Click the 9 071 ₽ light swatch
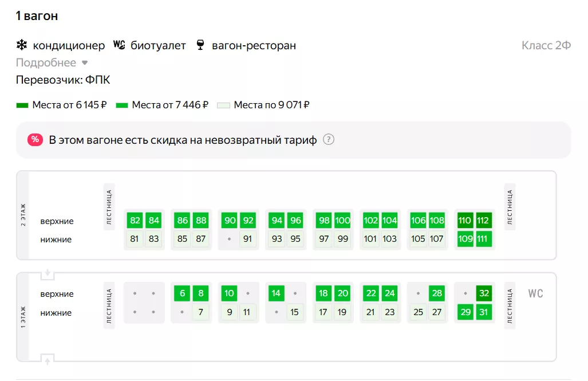 [224, 105]
